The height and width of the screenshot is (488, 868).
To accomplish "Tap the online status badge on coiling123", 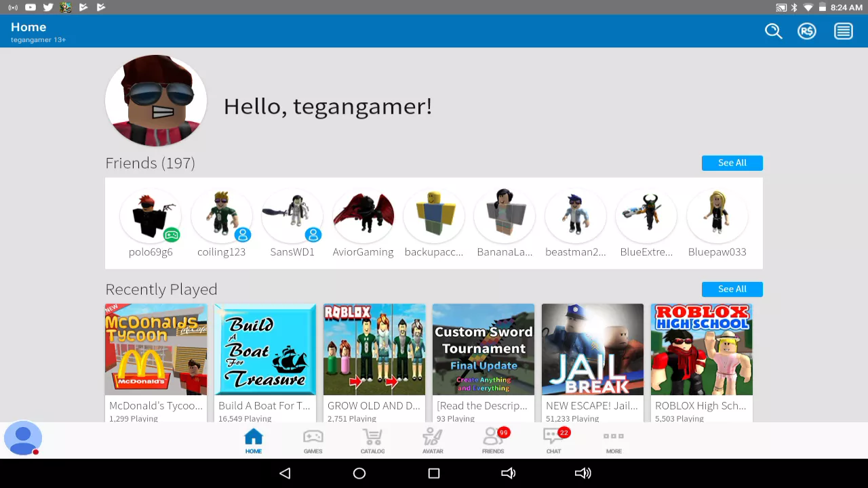I will tap(243, 235).
